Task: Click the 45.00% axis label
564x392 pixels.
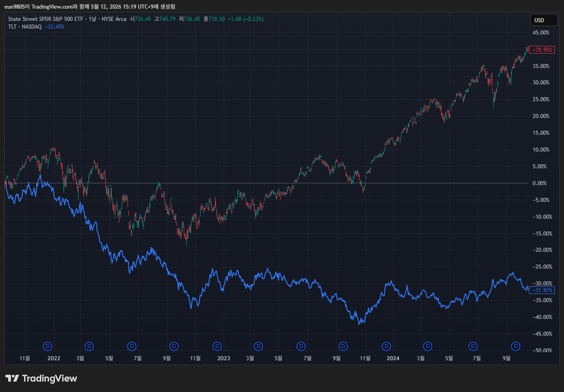Action: (x=541, y=33)
